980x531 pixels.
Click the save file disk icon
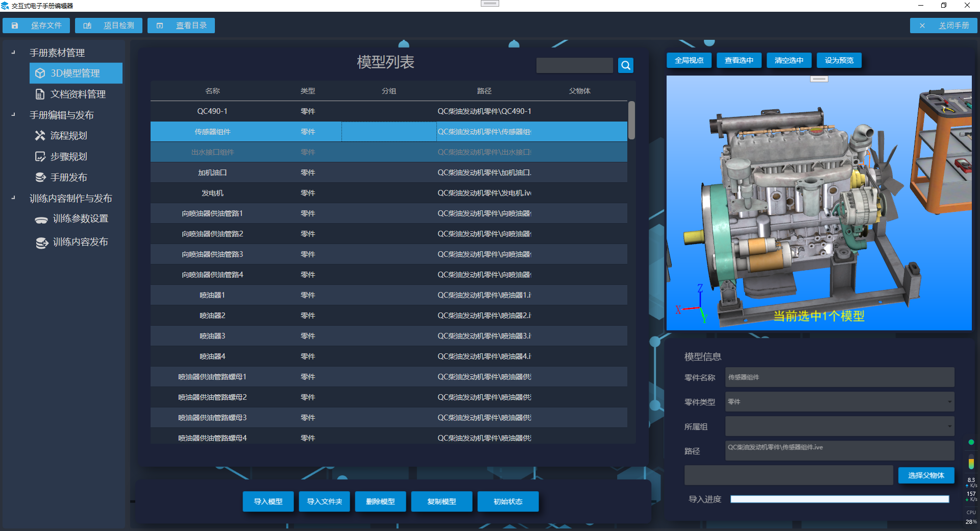[x=15, y=26]
